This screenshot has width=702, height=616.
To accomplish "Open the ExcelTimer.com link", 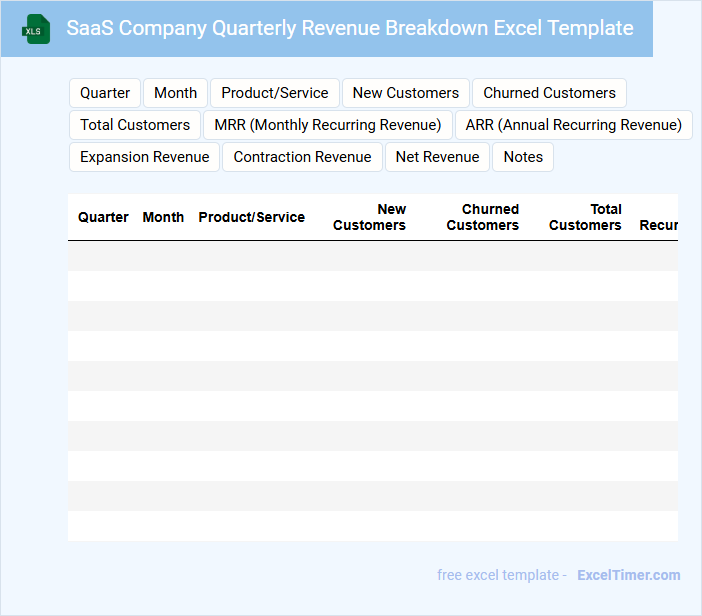I will tap(628, 575).
